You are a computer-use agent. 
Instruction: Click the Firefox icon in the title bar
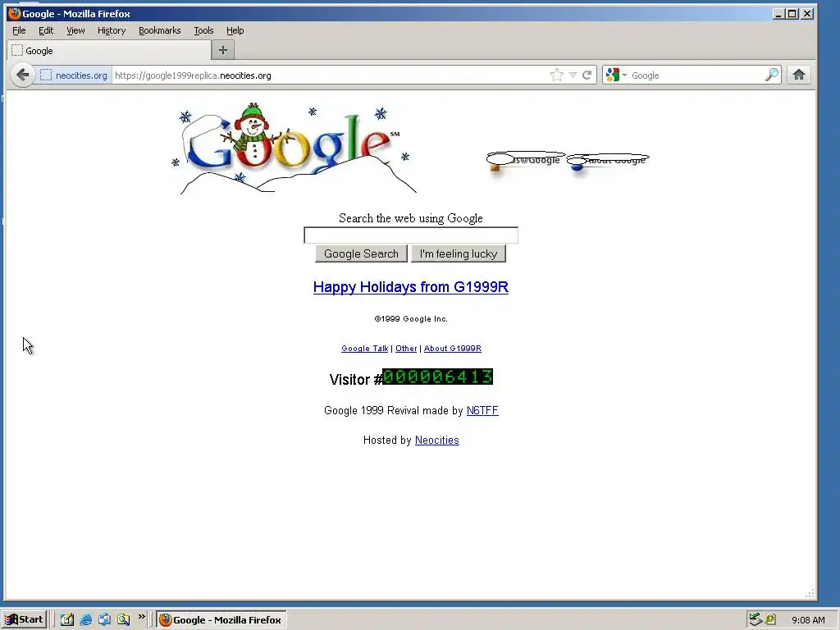(x=15, y=13)
